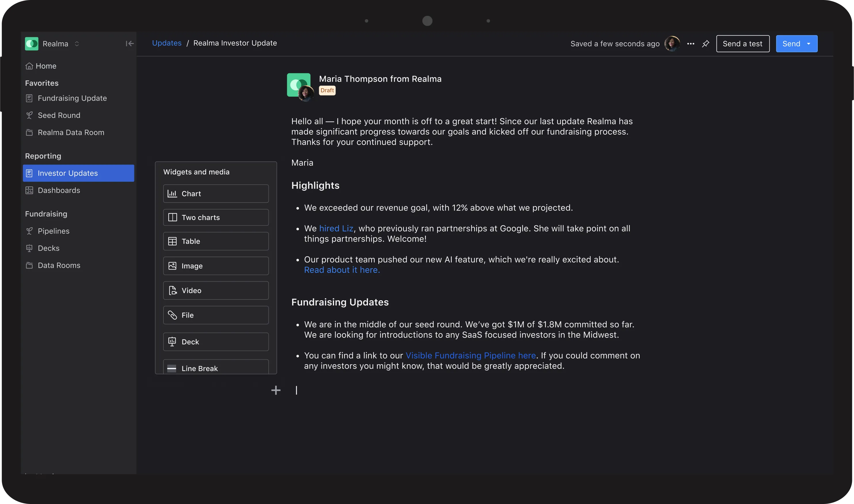Click the user avatar in the top bar
The image size is (854, 504).
(x=672, y=44)
